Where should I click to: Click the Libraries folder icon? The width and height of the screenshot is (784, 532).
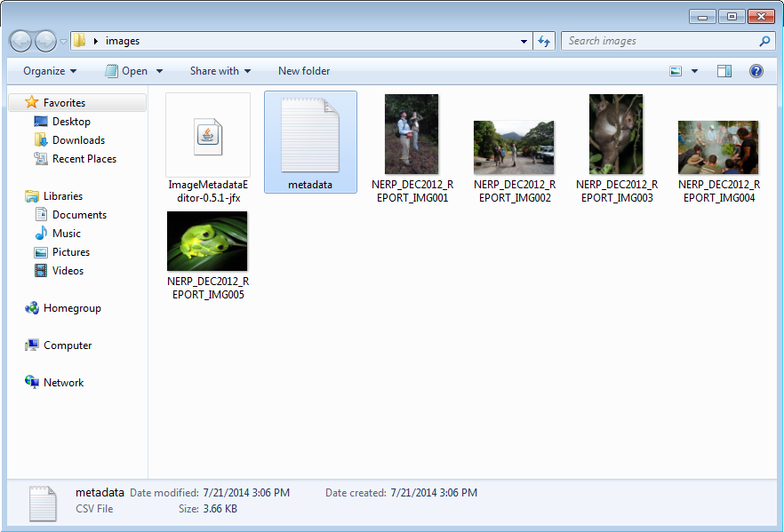[x=31, y=195]
